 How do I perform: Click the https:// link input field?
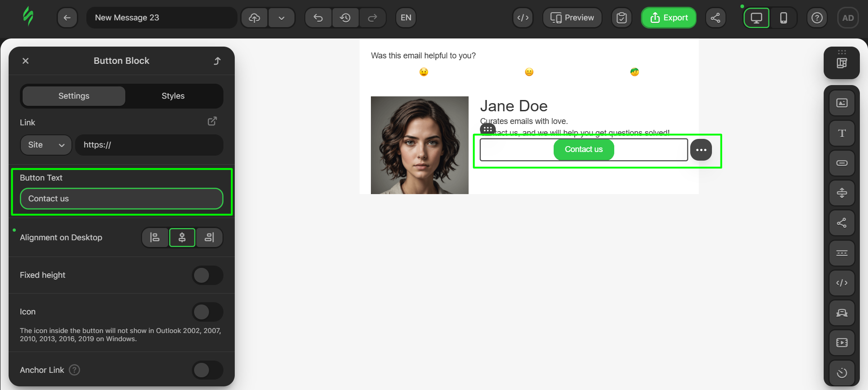click(x=149, y=145)
